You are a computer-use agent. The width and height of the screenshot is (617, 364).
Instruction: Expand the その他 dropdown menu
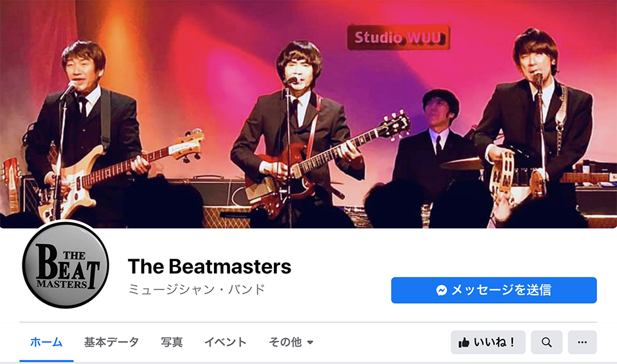click(x=291, y=342)
